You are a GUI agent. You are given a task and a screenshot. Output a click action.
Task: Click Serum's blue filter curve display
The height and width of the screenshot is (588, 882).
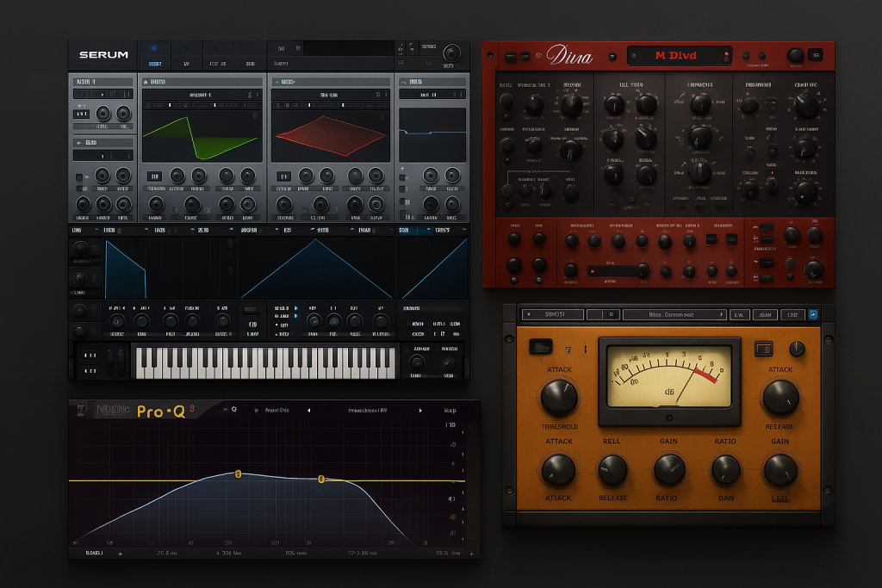coord(432,135)
